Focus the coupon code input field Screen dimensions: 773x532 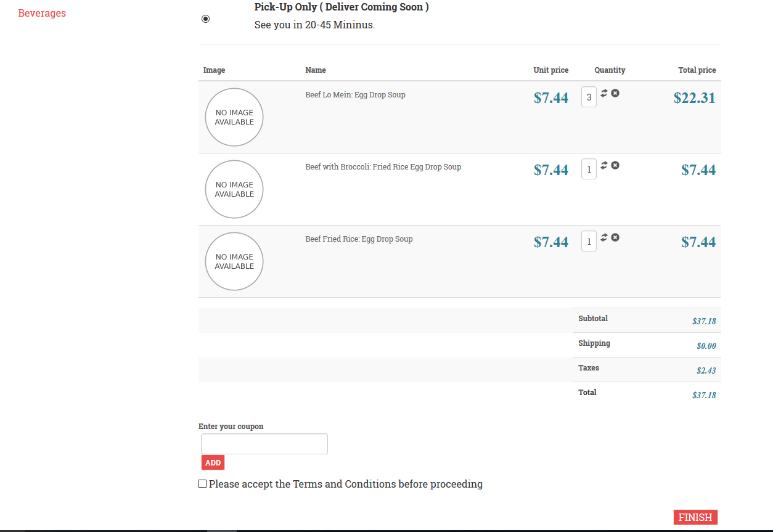coord(264,444)
